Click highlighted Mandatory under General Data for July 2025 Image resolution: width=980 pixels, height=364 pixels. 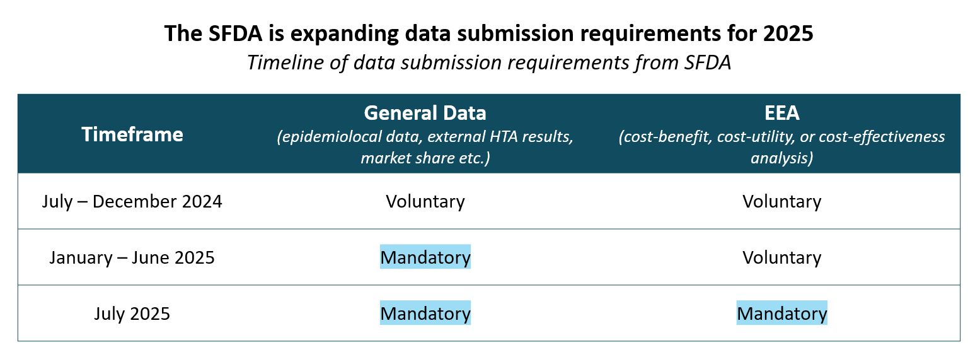(x=425, y=314)
